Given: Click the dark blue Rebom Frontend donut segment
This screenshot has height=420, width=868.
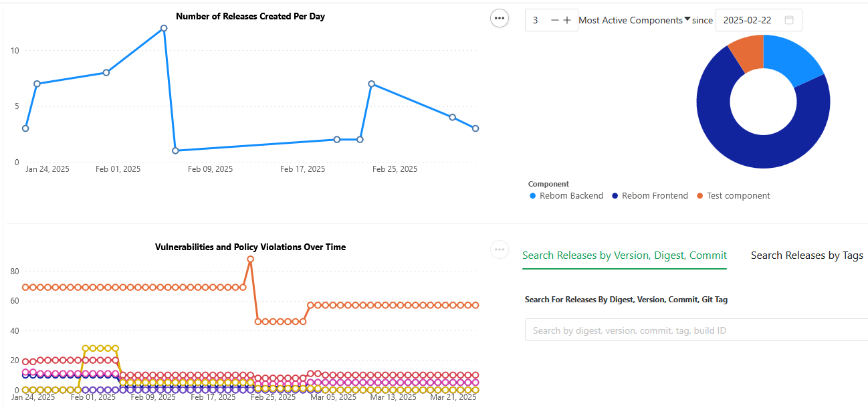Looking at the screenshot, I should 742,144.
